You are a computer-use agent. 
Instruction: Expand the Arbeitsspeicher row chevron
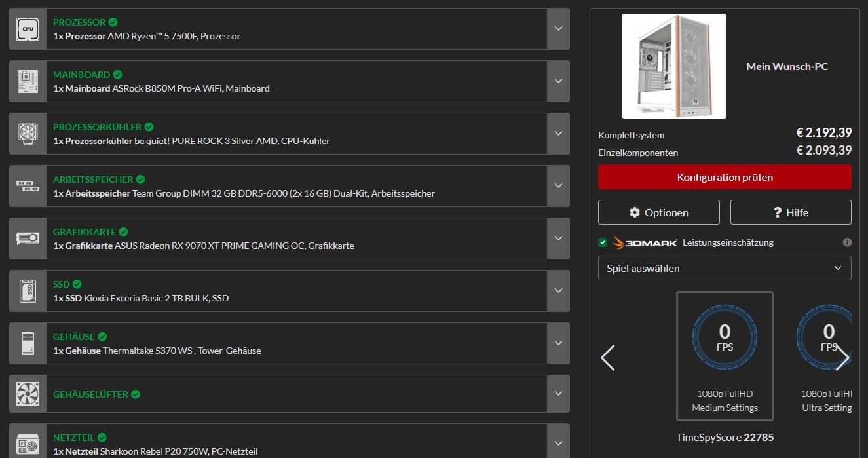(x=558, y=186)
